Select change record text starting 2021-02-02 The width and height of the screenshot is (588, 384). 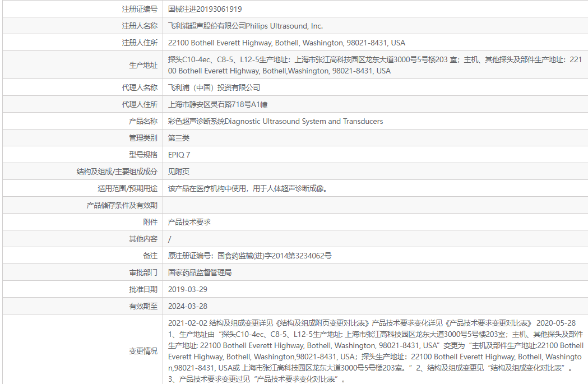(376, 351)
